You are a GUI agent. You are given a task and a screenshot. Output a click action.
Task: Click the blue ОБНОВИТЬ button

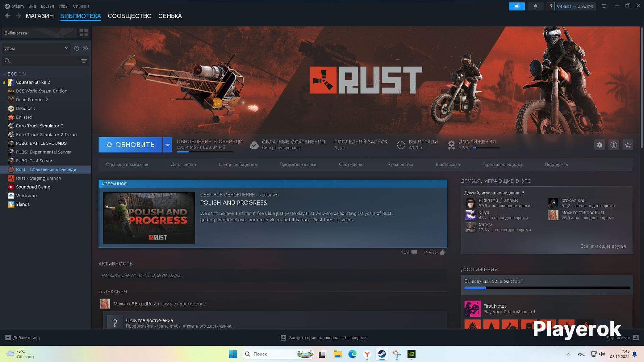(130, 145)
